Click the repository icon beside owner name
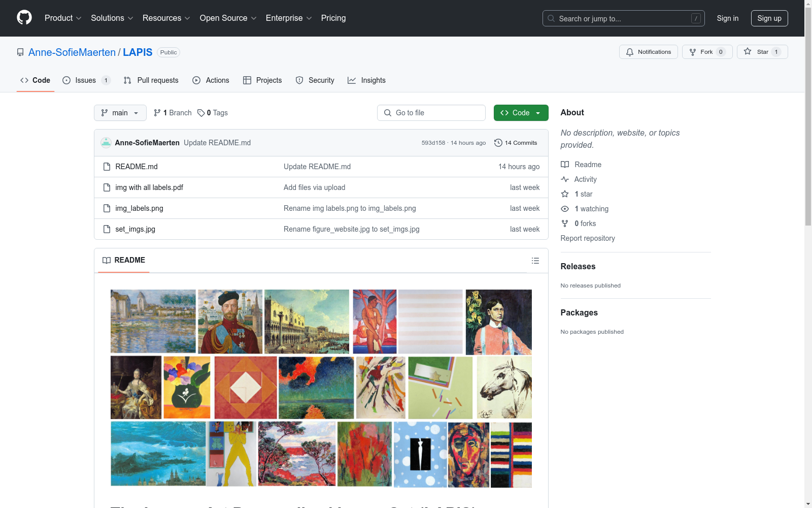 (x=20, y=52)
